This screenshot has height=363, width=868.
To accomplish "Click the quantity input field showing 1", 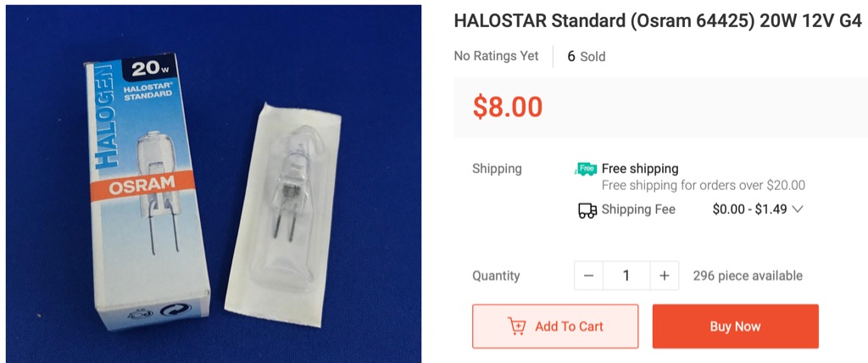I will 626,276.
